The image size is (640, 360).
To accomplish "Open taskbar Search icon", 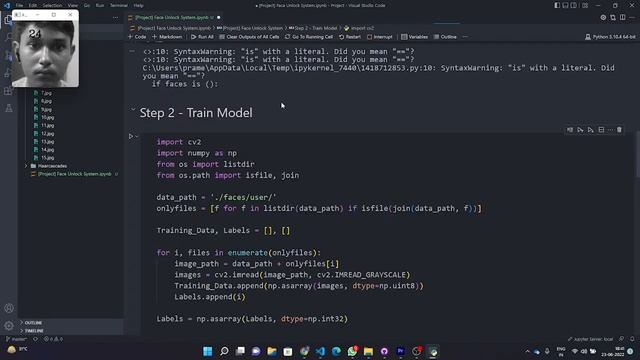I will [224, 351].
